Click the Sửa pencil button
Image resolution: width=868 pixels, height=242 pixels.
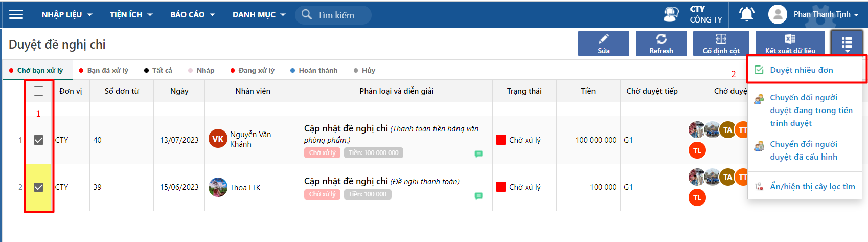point(604,43)
